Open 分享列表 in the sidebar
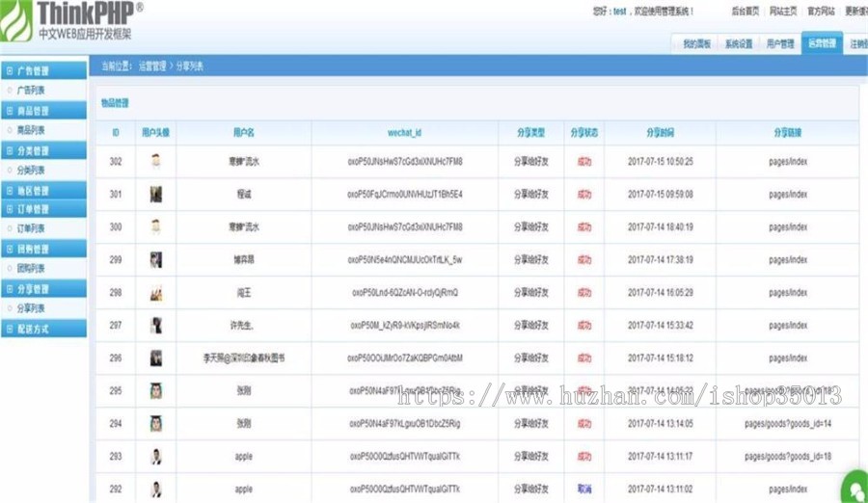 click(31, 308)
